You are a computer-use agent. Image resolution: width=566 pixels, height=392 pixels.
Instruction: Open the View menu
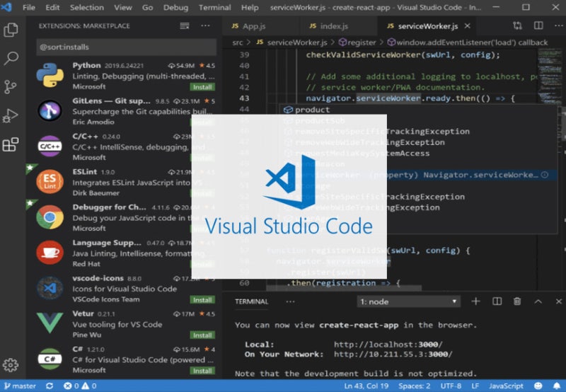click(123, 7)
